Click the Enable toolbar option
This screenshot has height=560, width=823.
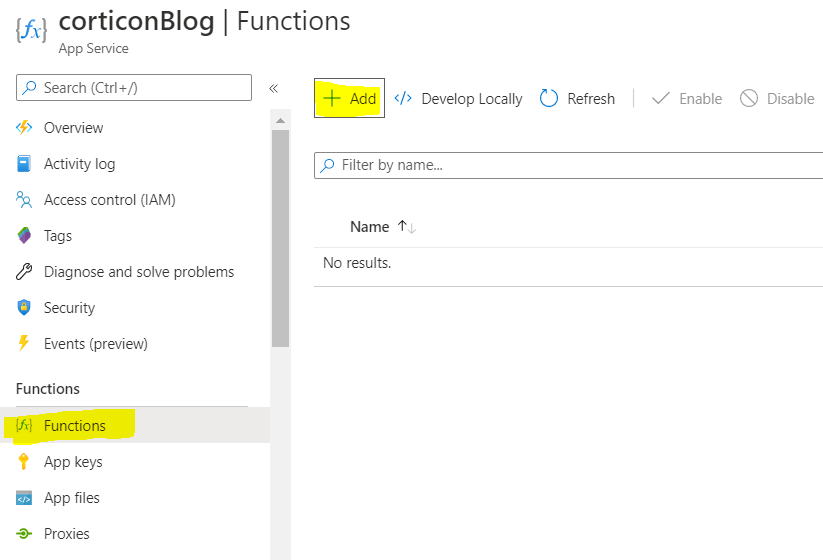tap(687, 98)
